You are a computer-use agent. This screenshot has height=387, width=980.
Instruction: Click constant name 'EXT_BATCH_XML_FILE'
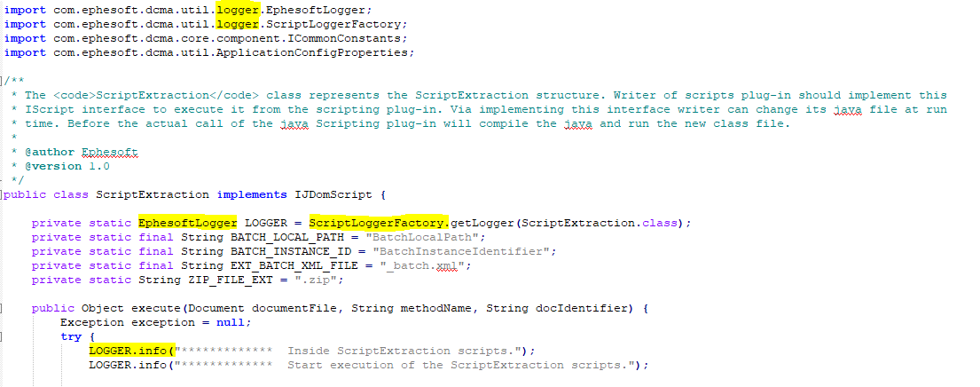pyautogui.click(x=294, y=265)
